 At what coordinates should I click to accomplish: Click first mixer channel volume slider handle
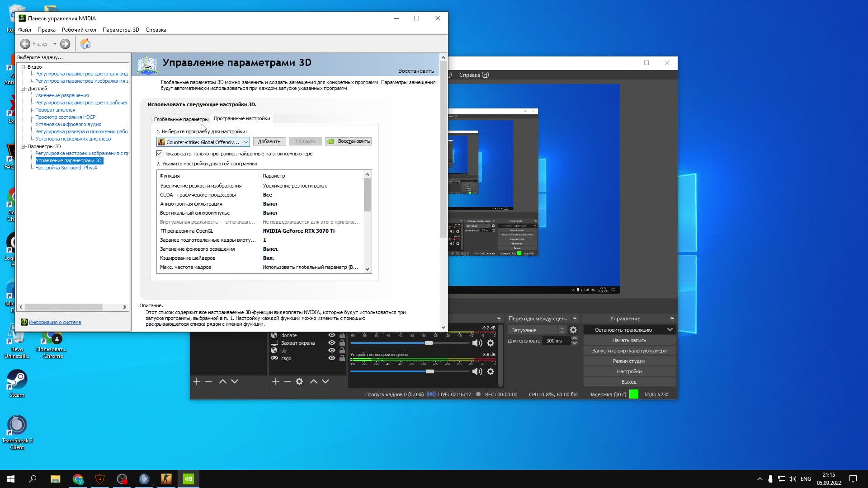(429, 343)
